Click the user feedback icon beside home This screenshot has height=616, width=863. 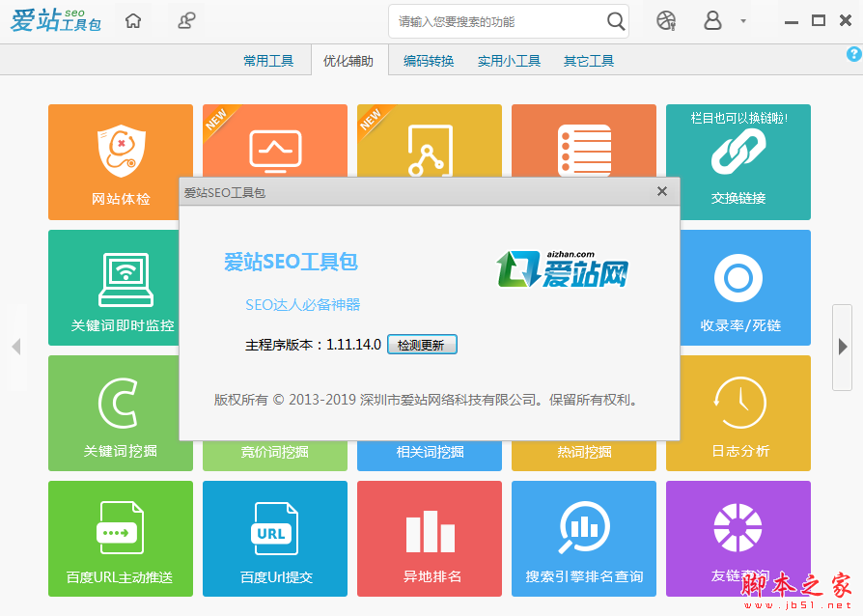pyautogui.click(x=186, y=21)
